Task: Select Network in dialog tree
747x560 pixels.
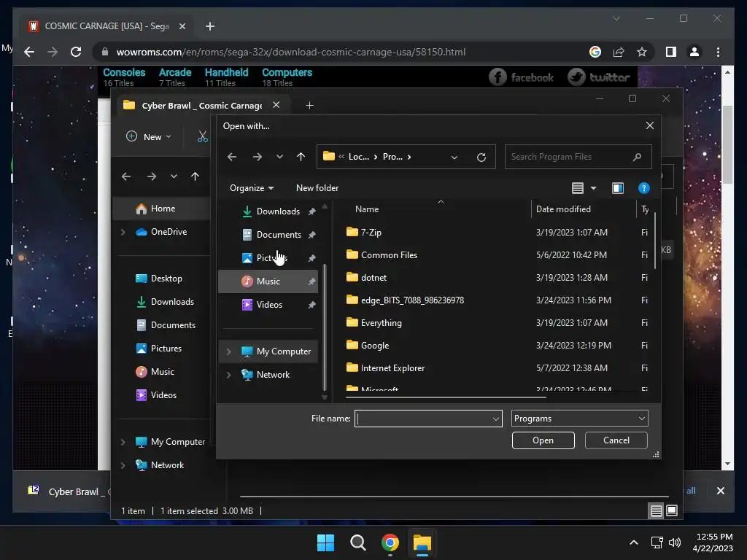Action: 273,375
